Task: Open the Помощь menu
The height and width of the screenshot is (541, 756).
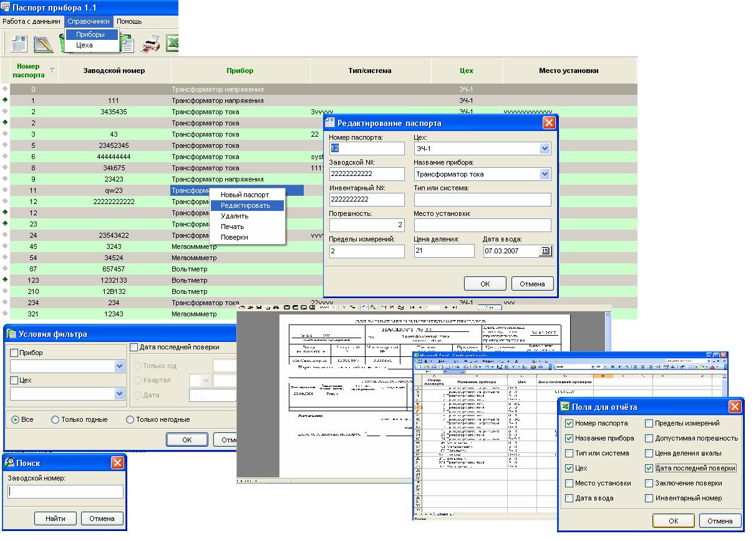Action: 129,21
